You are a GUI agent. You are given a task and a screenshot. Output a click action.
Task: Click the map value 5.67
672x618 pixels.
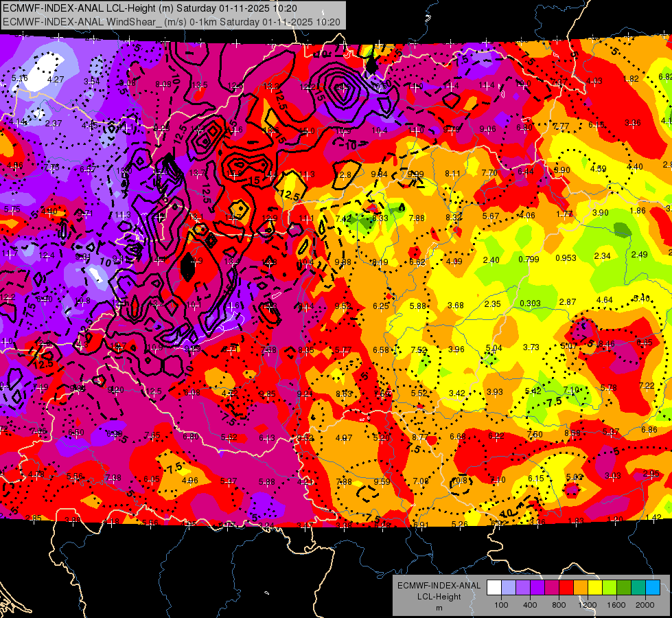[491, 216]
